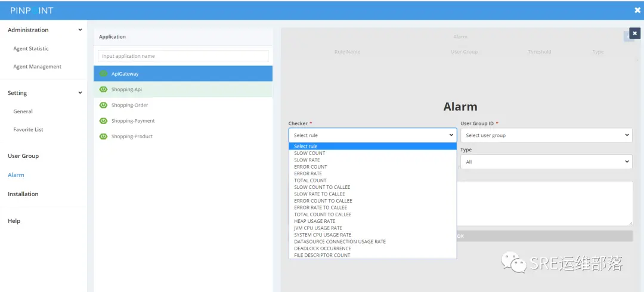Choose the HEAP USAGE RATE option

373,221
